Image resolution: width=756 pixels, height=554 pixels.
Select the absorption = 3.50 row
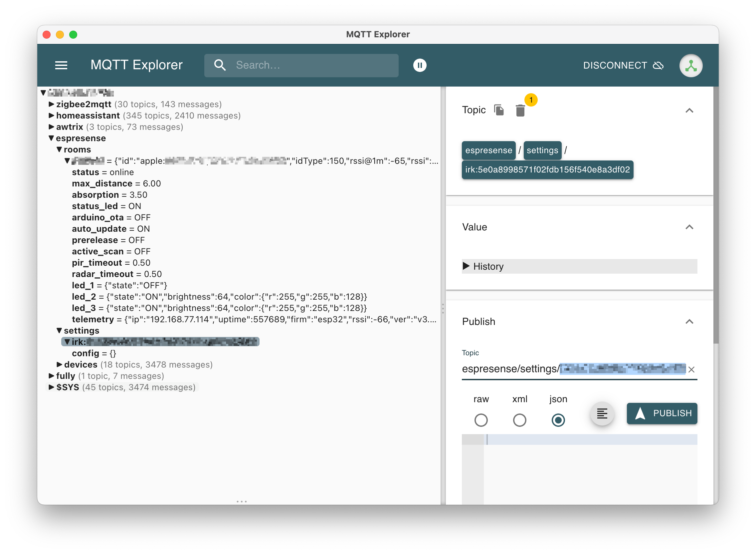[x=109, y=195]
